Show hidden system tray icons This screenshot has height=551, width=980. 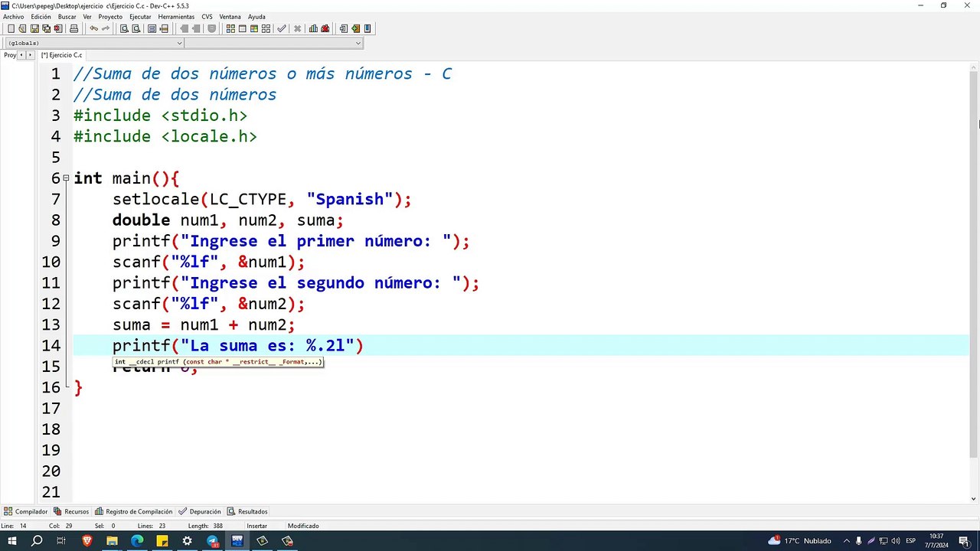(847, 541)
